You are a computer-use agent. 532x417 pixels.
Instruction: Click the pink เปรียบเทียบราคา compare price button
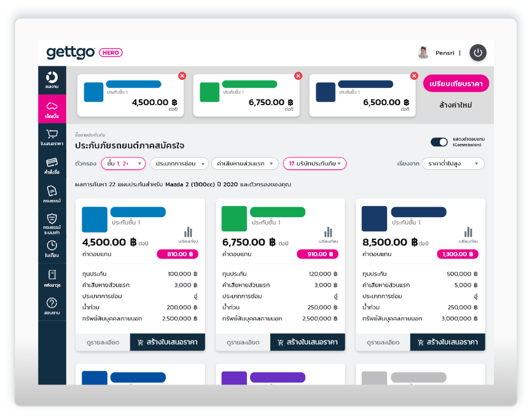coord(456,84)
